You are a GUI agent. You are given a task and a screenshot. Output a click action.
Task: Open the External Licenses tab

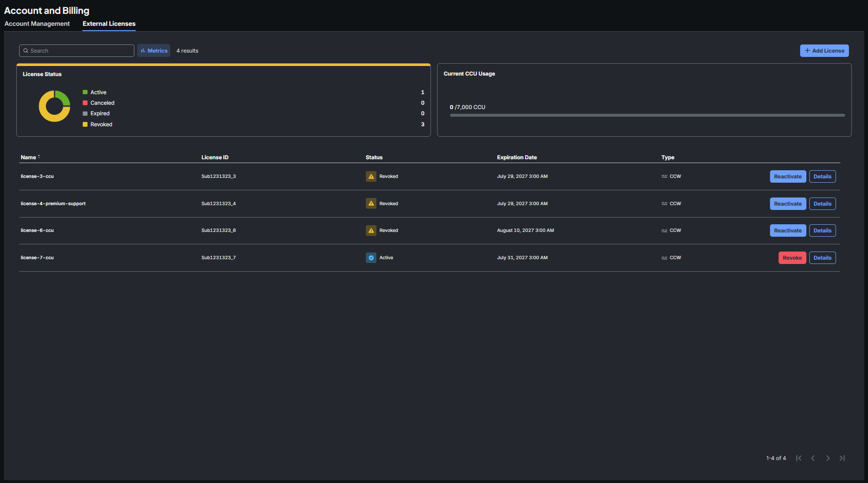[x=109, y=24]
